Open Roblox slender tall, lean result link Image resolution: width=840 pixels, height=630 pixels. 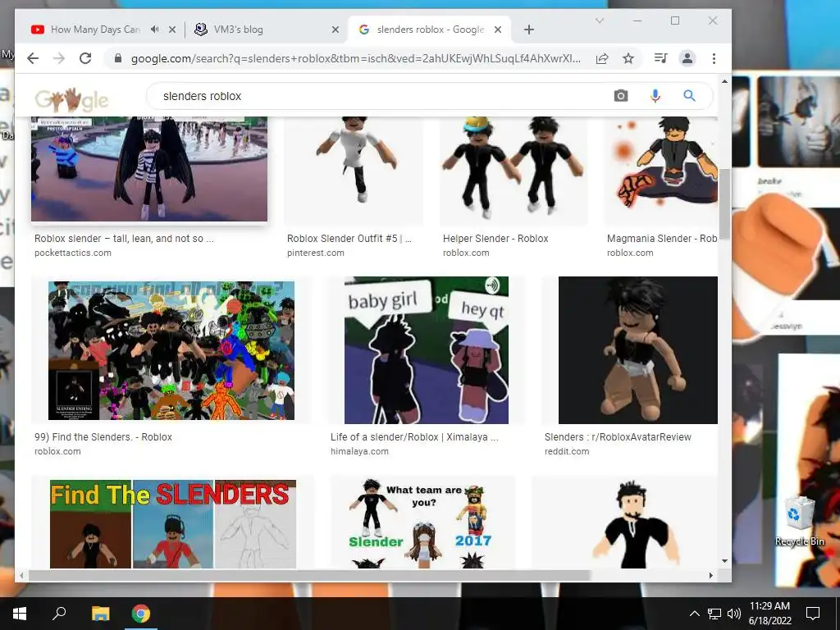(x=125, y=239)
